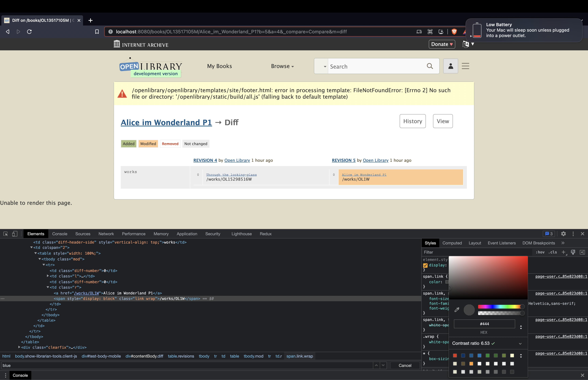The height and width of the screenshot is (380, 588).
Task: Expand the Browse dropdown menu
Action: click(282, 66)
